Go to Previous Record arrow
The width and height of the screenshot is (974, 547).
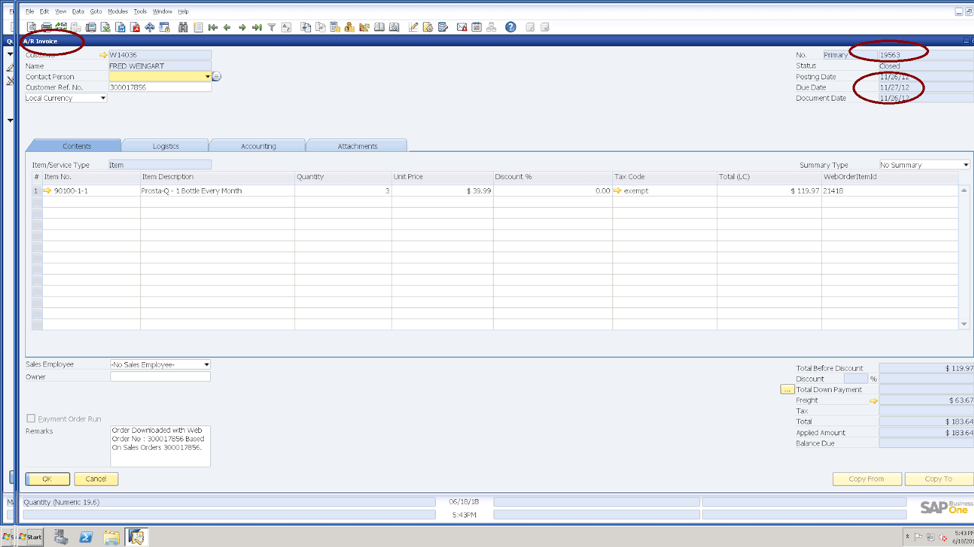(227, 27)
